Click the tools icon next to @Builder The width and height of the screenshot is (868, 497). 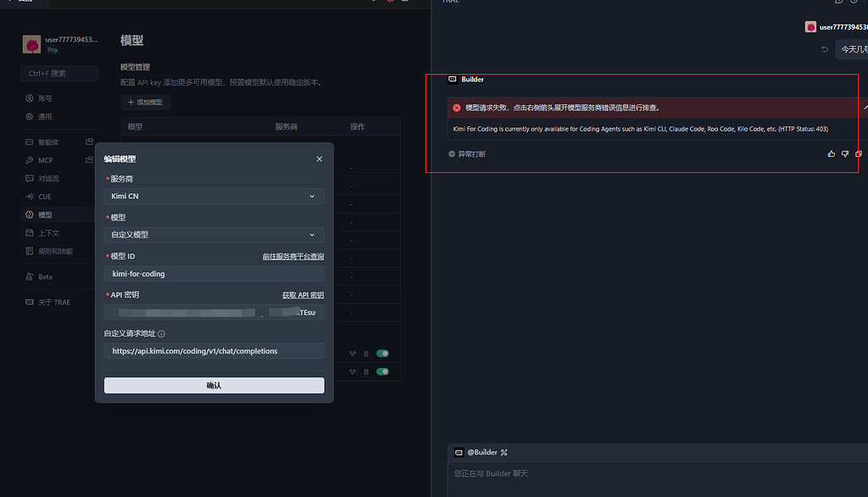click(504, 453)
